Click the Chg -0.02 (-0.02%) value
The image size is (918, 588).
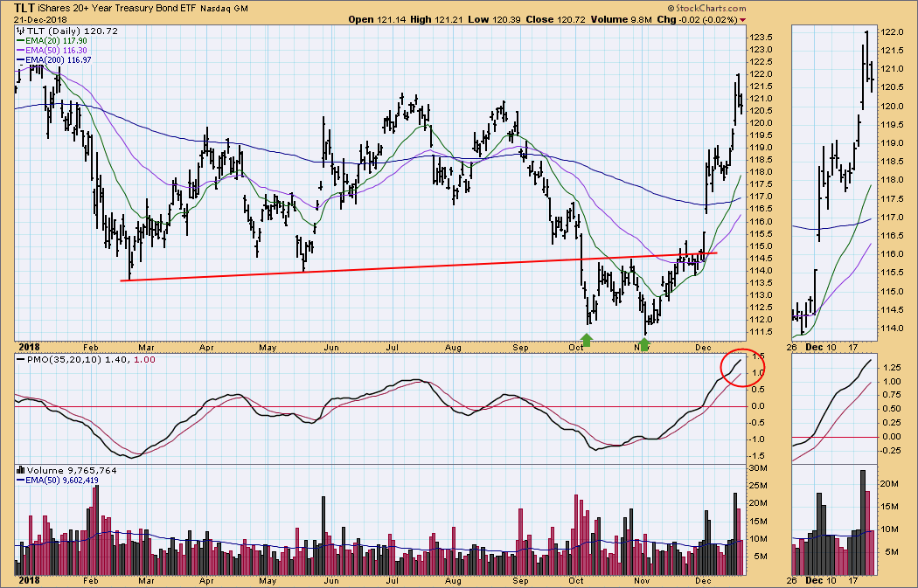point(698,19)
